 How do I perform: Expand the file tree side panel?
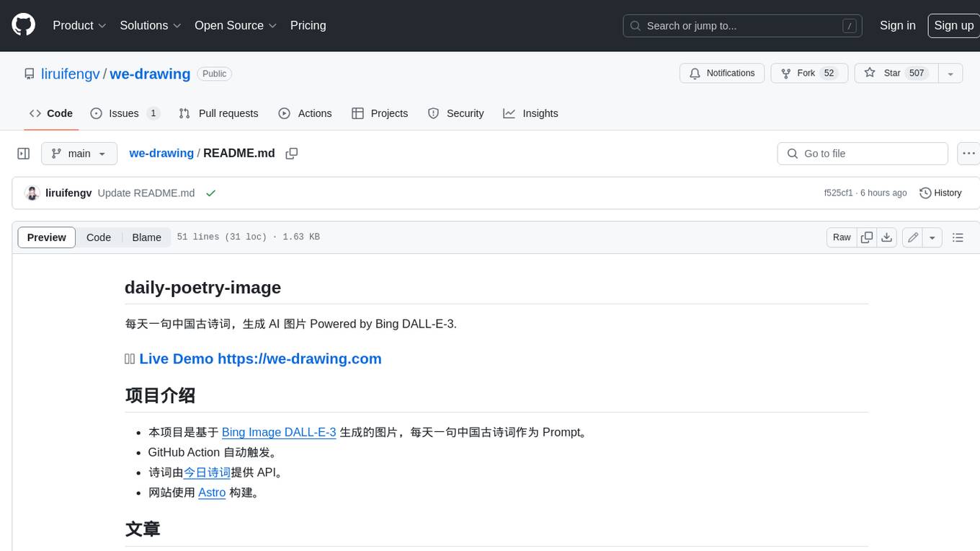[24, 154]
